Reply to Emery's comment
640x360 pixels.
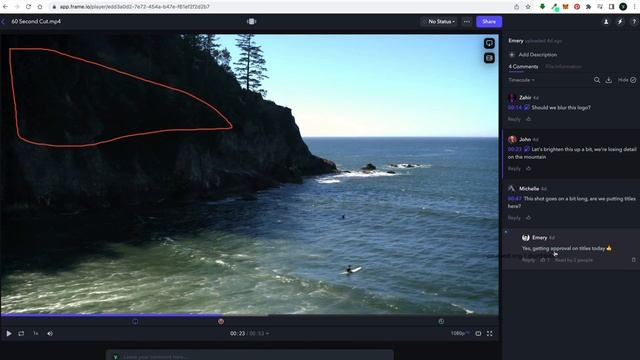point(528,260)
